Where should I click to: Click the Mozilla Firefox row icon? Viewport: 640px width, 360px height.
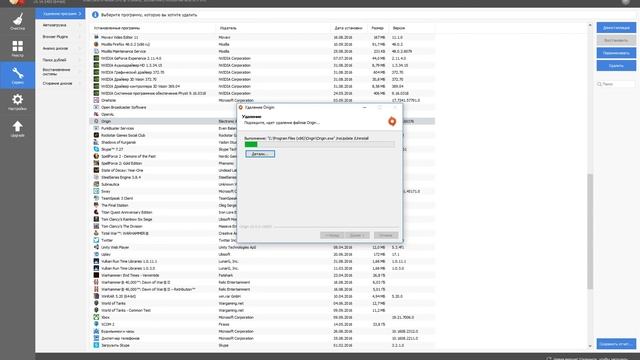96,44
